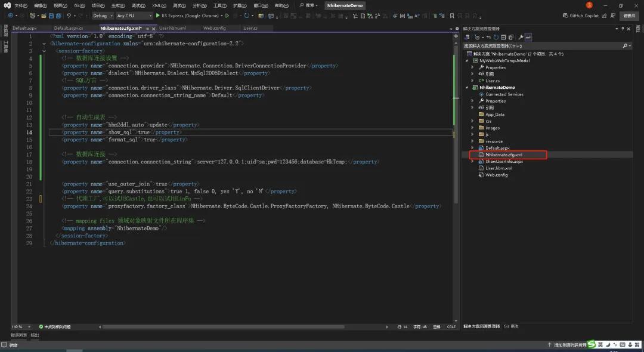Open the 110% editor zoom control
Viewport: 644px width, 352px height.
19,326
